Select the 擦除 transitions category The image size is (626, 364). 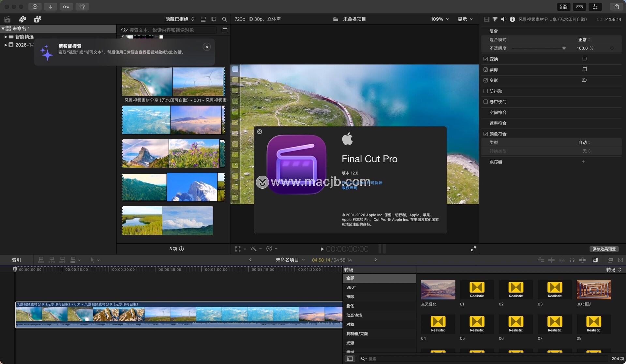coord(350,297)
